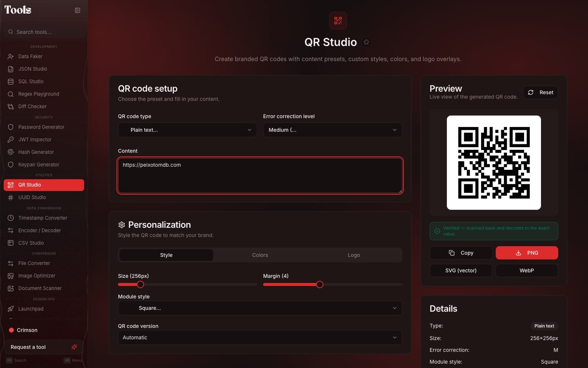Viewport: 588px width, 368px height.
Task: Open Timestamp Converter clock icon
Action: (11, 218)
